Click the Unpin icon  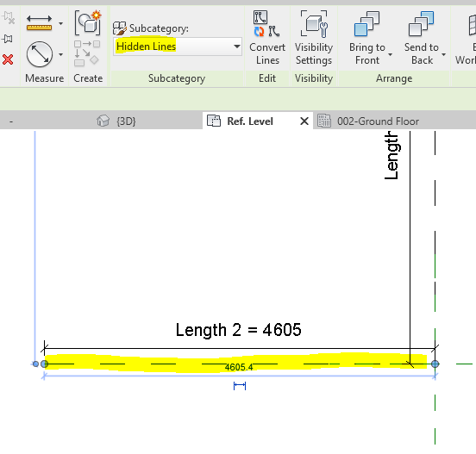pyautogui.click(x=9, y=18)
